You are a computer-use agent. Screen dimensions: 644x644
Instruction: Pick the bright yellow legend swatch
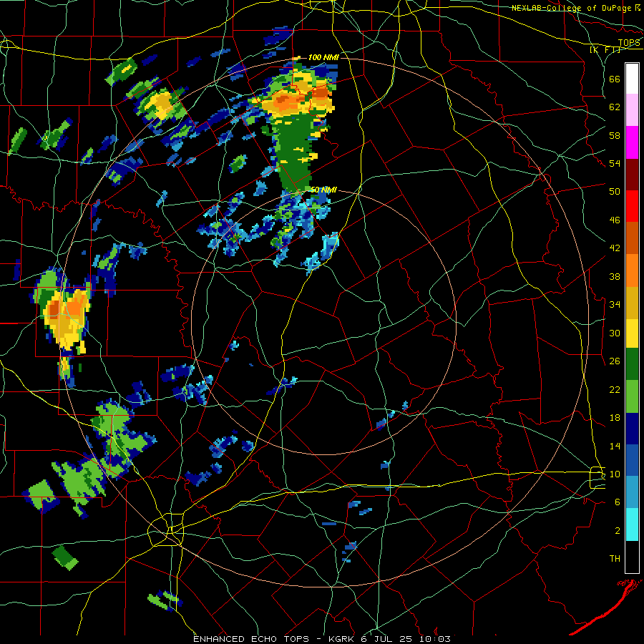(x=632, y=333)
